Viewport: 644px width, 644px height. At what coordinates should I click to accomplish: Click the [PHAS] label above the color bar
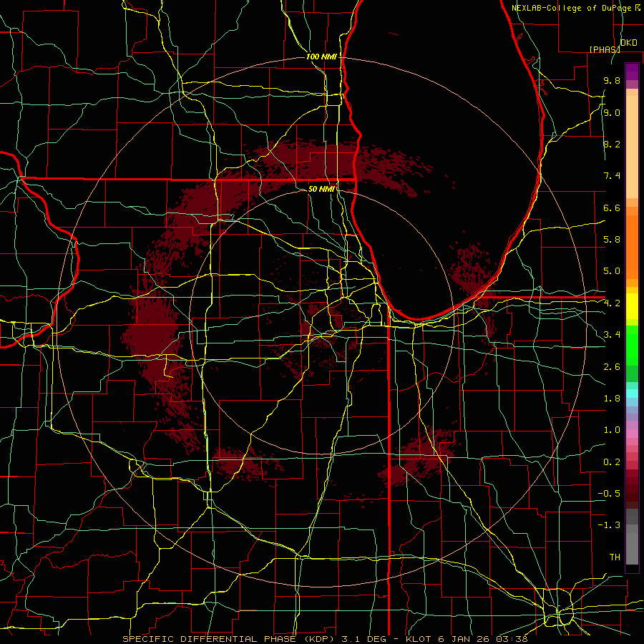pyautogui.click(x=605, y=49)
